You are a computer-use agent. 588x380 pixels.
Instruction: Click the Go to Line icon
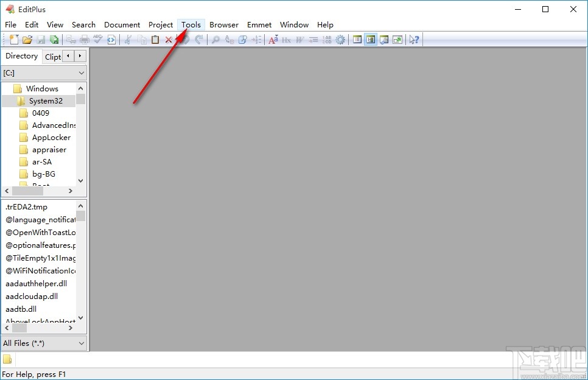[256, 40]
